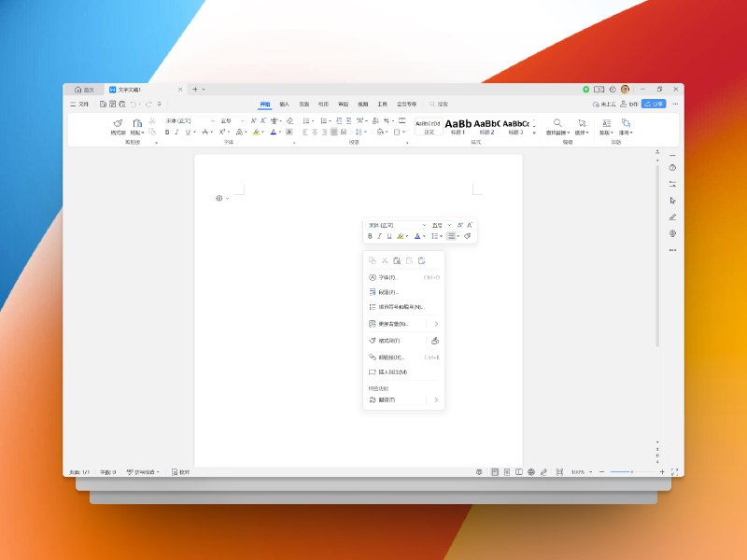
Task: Select 超链接(H) Hyperlink from the context menu
Action: 386,357
